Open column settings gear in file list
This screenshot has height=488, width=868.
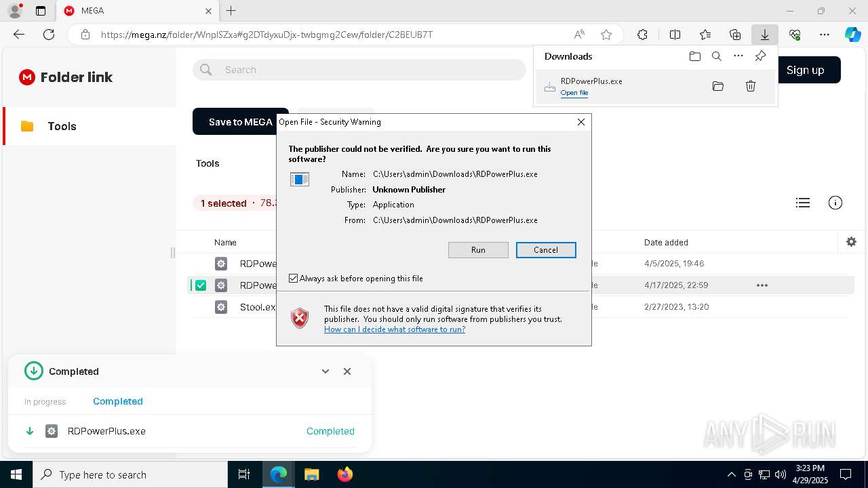(x=851, y=242)
